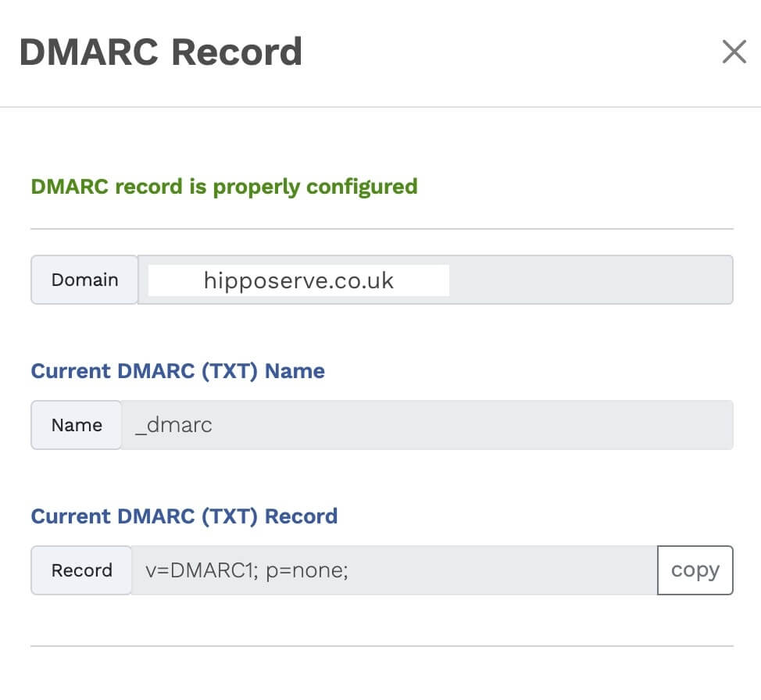This screenshot has height=700, width=761.
Task: Click the copy button beside the record
Action: [695, 570]
